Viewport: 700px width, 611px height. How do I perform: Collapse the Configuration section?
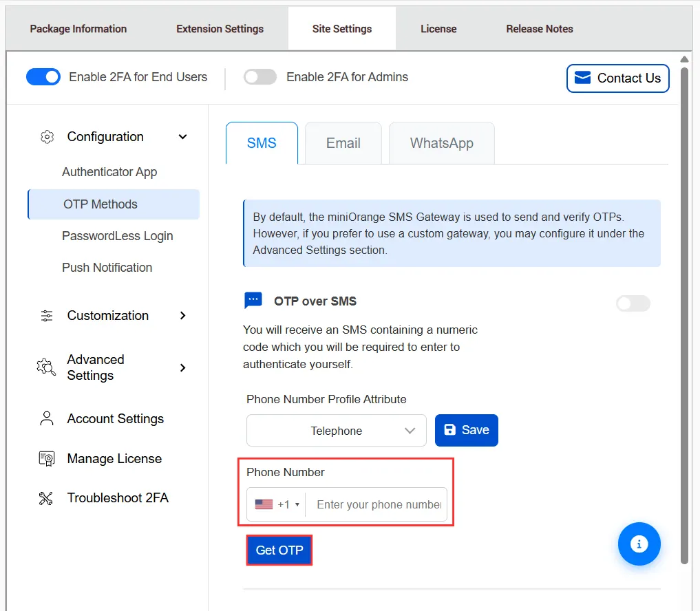(182, 136)
